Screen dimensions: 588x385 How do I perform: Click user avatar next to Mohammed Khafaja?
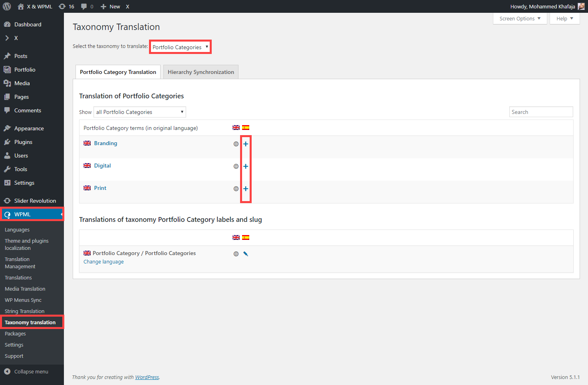[x=581, y=6]
